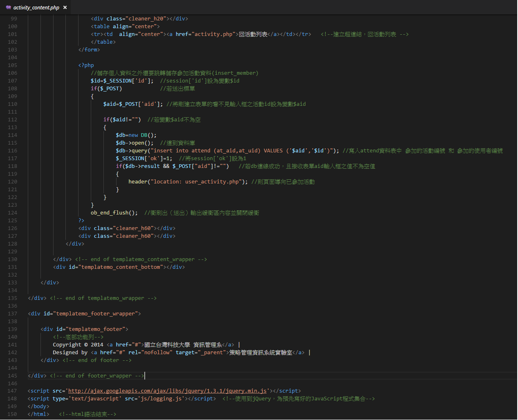Click the 策略管理資訊系統實驗室 anchor text
This screenshot has height=420, width=518.
coord(261,353)
